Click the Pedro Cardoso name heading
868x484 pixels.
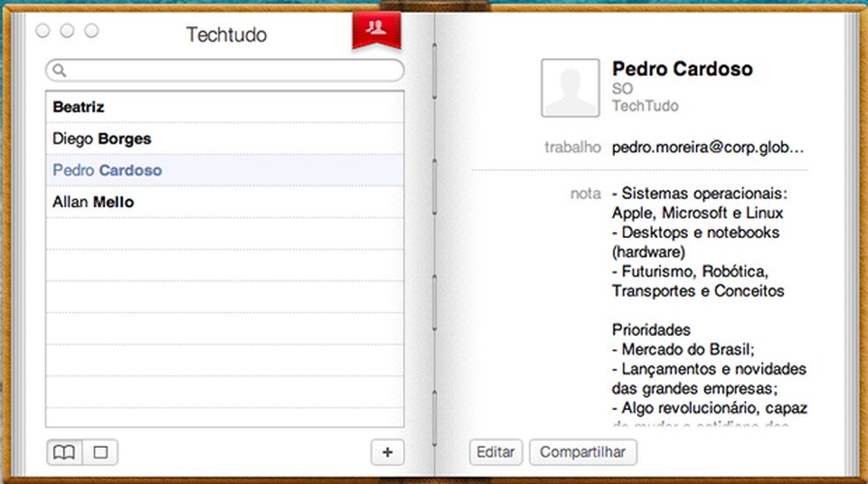682,69
